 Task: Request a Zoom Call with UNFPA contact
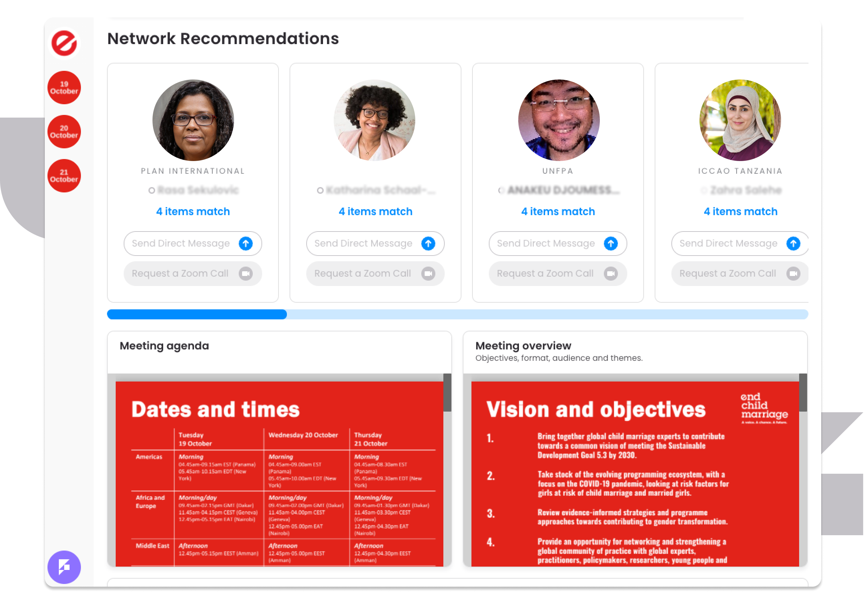point(558,274)
